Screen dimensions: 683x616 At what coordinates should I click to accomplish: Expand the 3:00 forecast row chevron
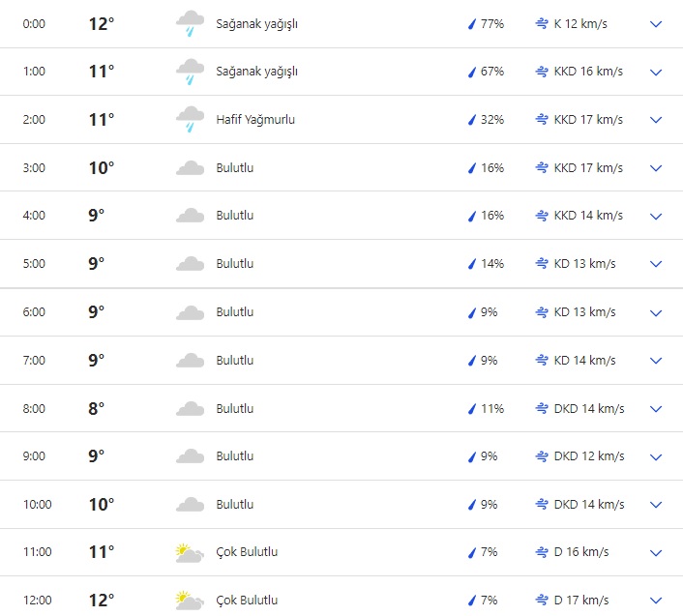[656, 168]
